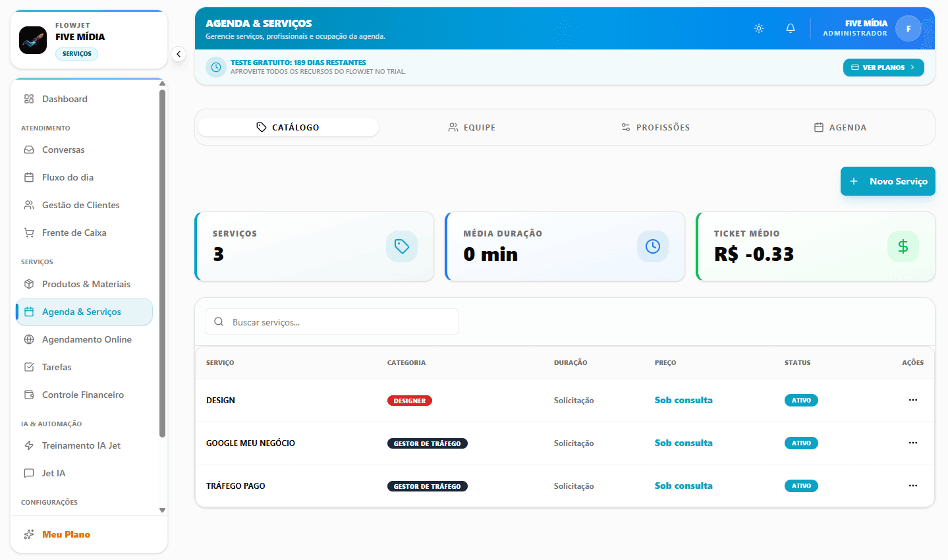Screen dimensions: 948x560
Task: Click the dollar icon on Ticket Médio card
Action: 903,246
